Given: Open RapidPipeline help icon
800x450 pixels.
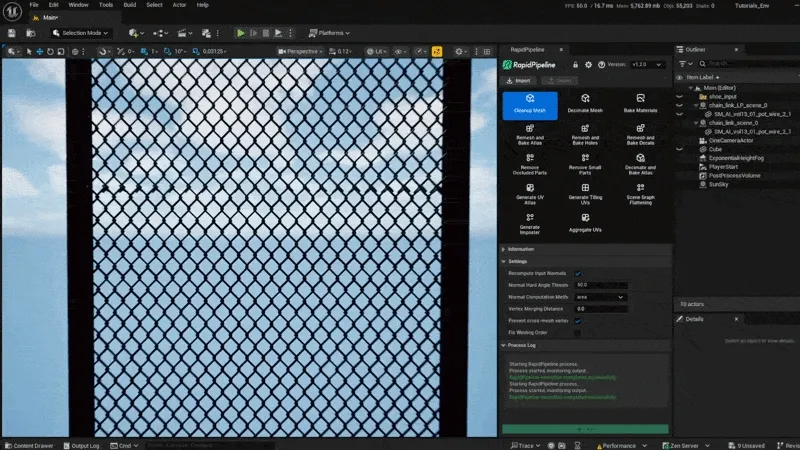Looking at the screenshot, I should [x=602, y=65].
